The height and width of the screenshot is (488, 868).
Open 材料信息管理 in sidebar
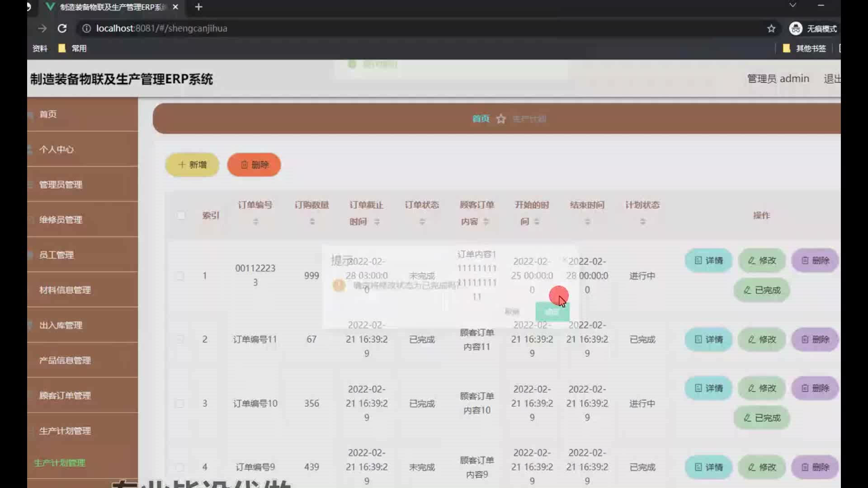pos(65,290)
